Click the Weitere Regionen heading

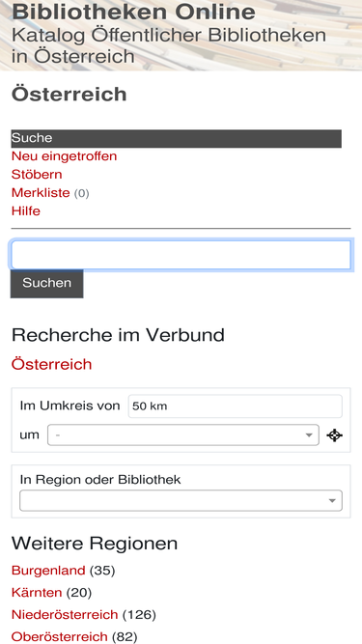click(95, 544)
